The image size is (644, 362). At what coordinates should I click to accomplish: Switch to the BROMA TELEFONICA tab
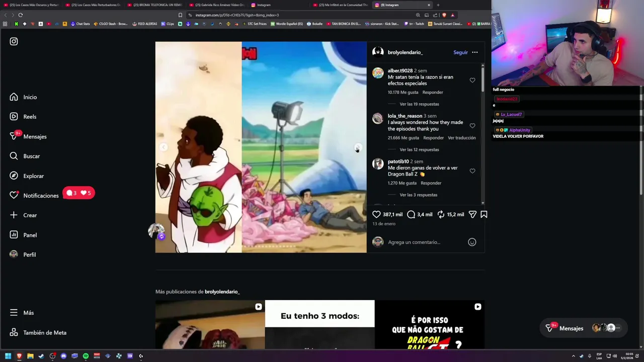click(154, 5)
